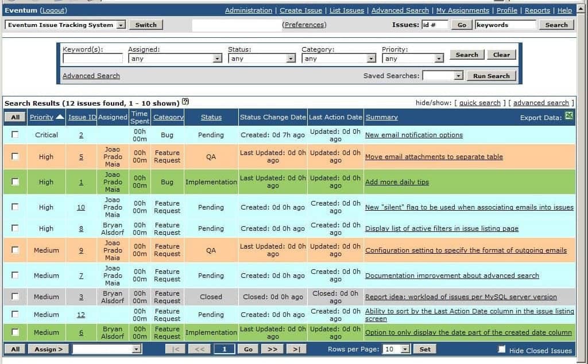Image resolution: width=588 pixels, height=364 pixels.
Task: Open Documentation improvement about advanced search
Action: tap(452, 276)
